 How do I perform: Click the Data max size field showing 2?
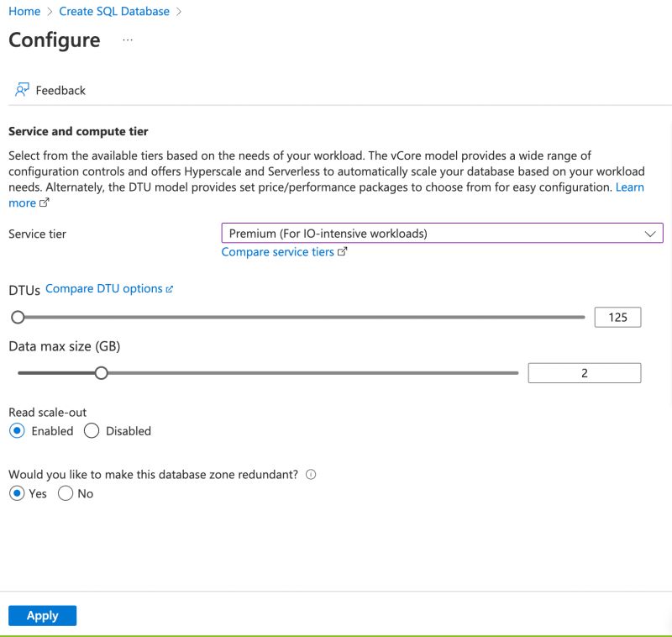click(x=585, y=372)
